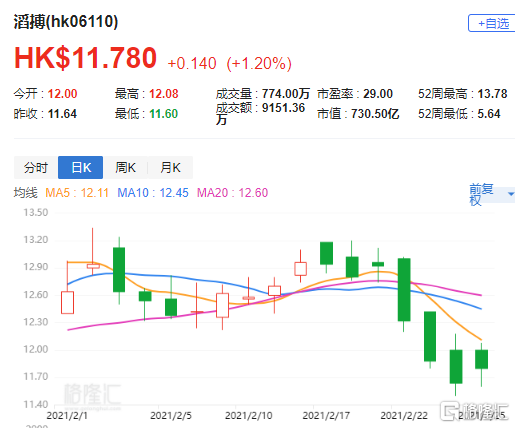The image size is (515, 428).
Task: Click the MA20 : 12.60 indicator label
Action: pos(232,193)
